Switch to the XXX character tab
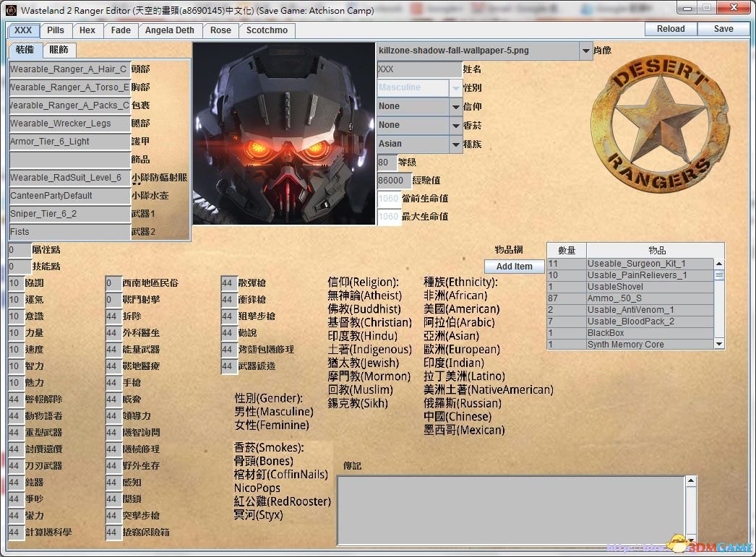756x557 pixels. (x=23, y=30)
